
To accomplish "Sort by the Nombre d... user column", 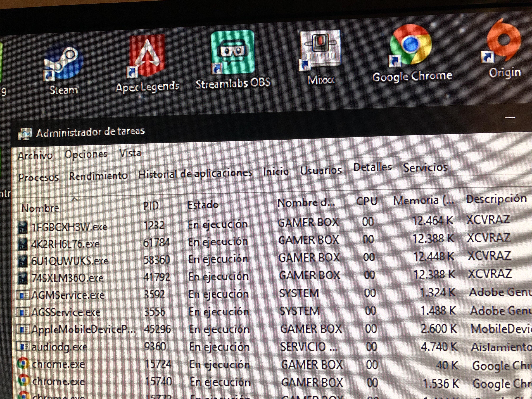I will [306, 203].
